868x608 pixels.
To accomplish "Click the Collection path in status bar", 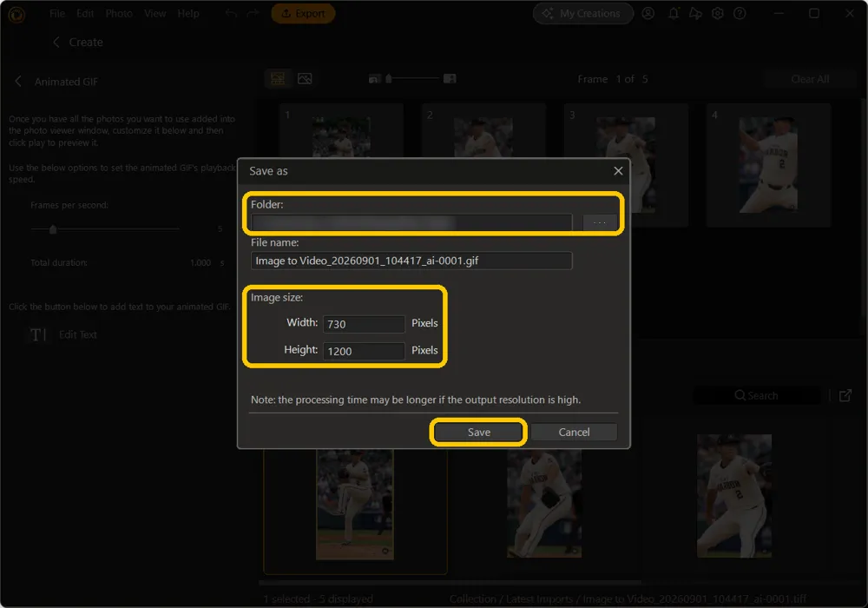I will [628, 598].
